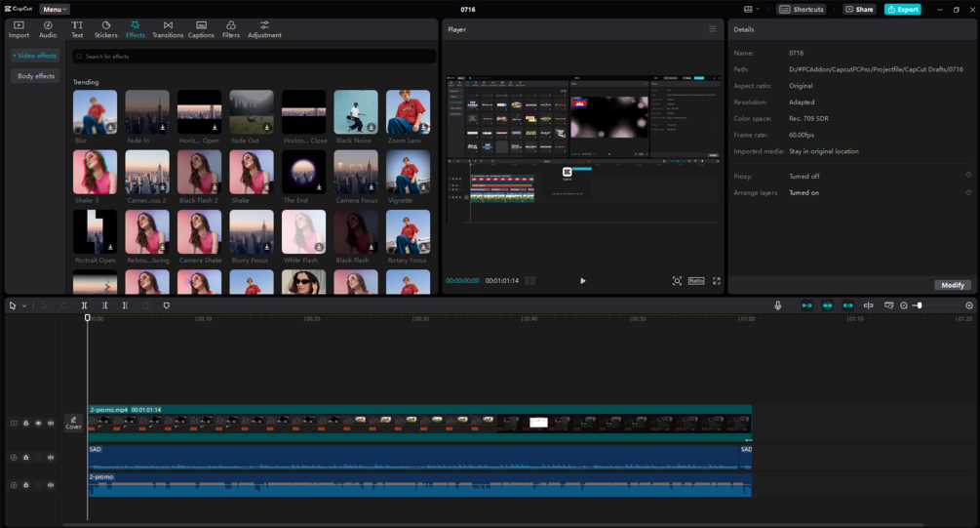Hide the 2-promo.mp4 video track
This screenshot has height=528, width=980.
coord(38,424)
